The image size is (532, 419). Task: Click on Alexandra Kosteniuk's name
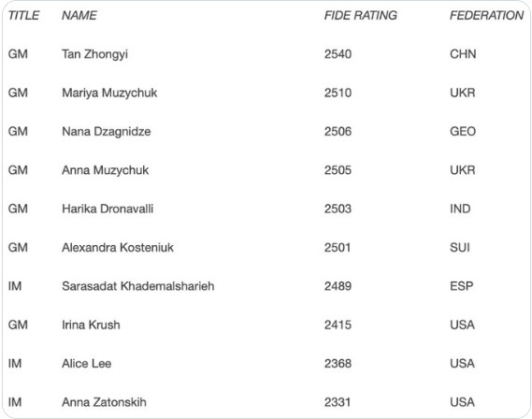pos(118,247)
